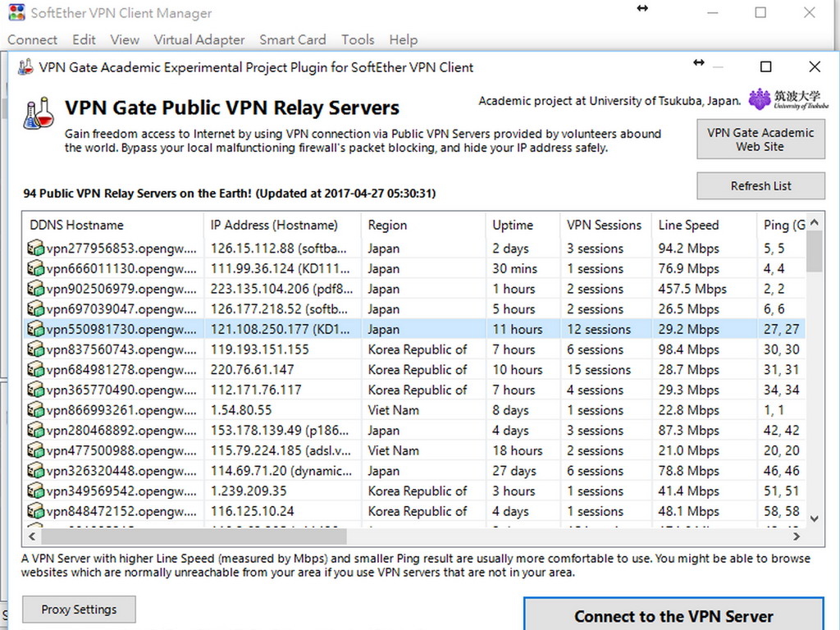Click server icon for vpn365770490 row
840x630 pixels.
coord(35,390)
